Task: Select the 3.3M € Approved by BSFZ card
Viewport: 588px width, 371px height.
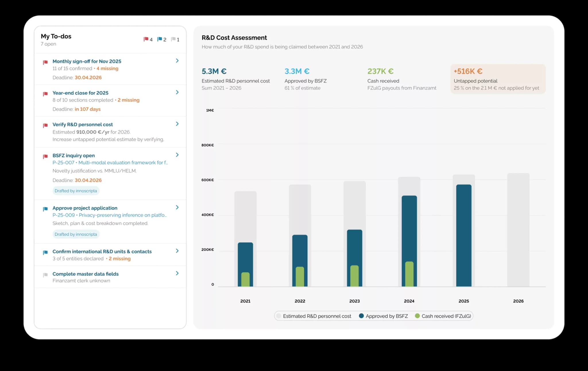Action: [x=305, y=79]
